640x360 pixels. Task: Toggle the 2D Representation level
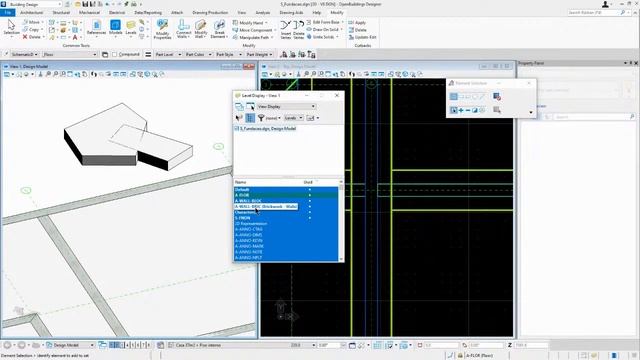tap(286, 224)
